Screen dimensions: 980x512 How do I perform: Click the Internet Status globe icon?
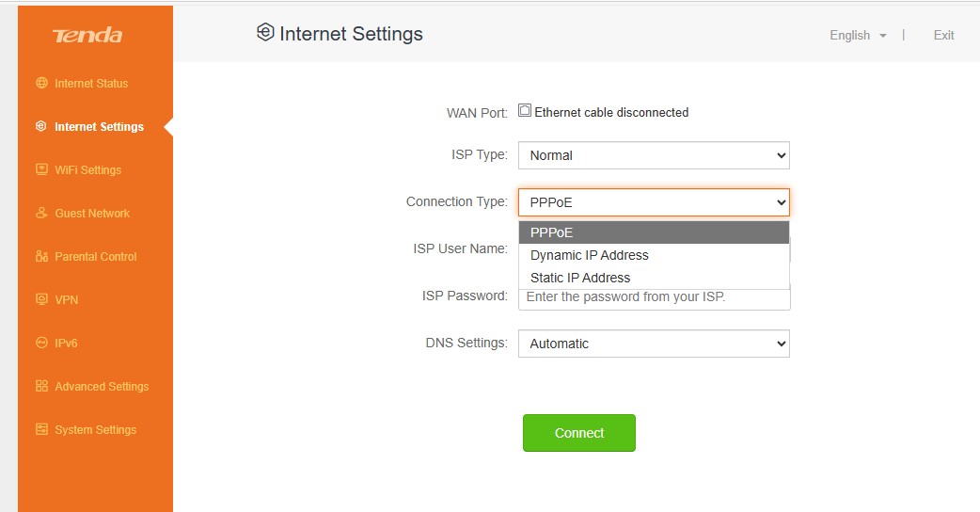pyautogui.click(x=41, y=83)
